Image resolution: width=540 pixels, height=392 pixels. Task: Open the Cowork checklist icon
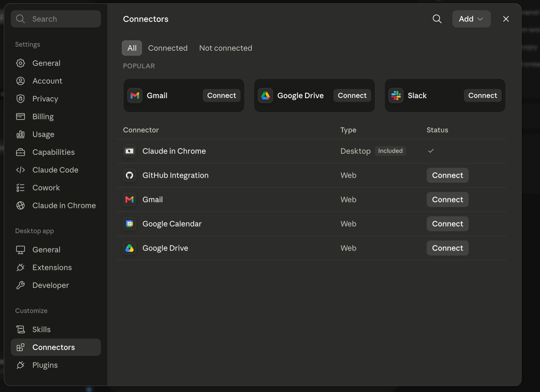tap(21, 188)
